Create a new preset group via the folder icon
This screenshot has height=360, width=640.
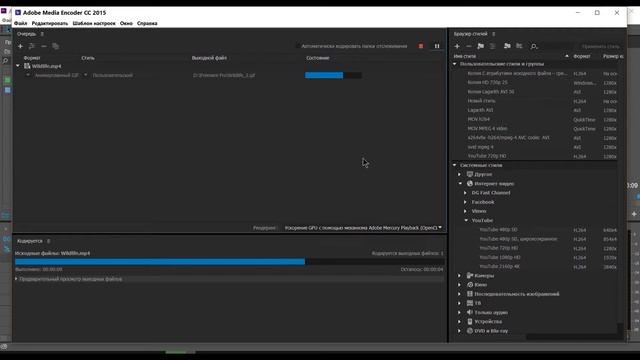480,46
